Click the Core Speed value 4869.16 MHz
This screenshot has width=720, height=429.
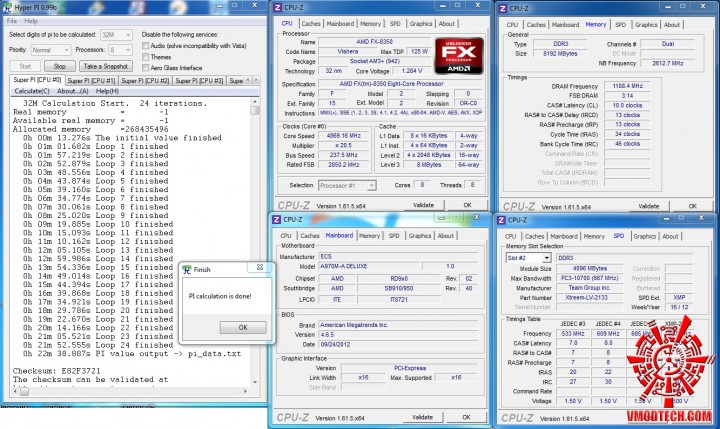[343, 136]
